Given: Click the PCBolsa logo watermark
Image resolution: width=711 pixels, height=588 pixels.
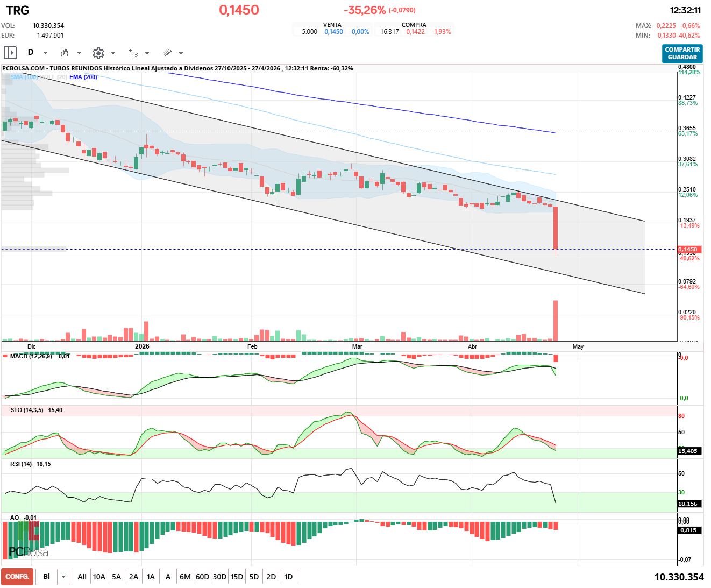Looking at the screenshot, I should pyautogui.click(x=28, y=551).
